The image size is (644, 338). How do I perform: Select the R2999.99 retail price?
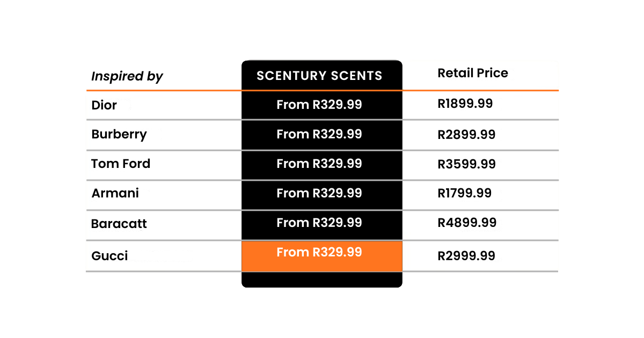[x=466, y=256]
